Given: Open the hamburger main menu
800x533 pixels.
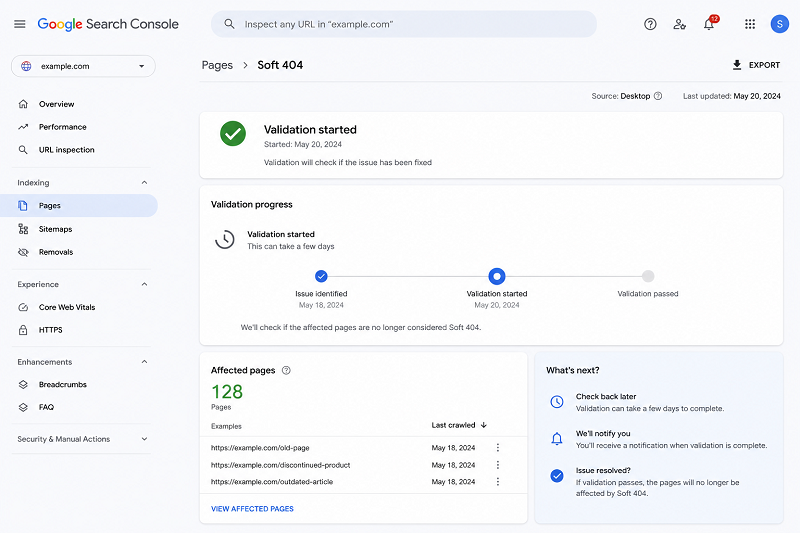Looking at the screenshot, I should (x=20, y=24).
